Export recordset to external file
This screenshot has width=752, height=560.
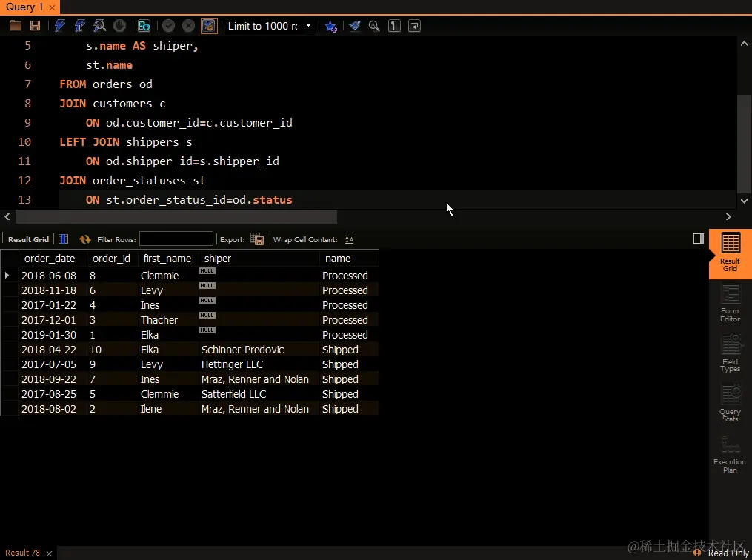(257, 239)
